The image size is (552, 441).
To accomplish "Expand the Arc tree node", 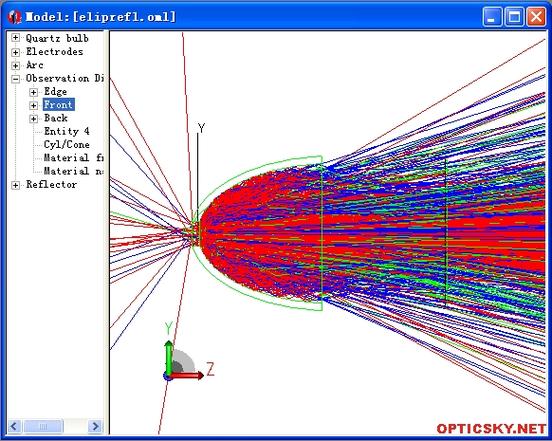I will click(15, 65).
